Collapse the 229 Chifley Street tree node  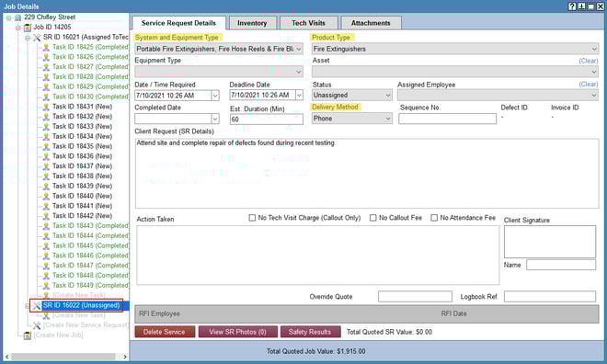click(8, 17)
